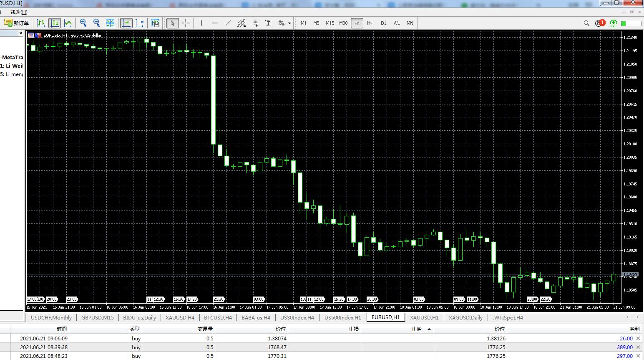Close the order with 26.00 profit
The image size is (644, 360).
point(638,339)
